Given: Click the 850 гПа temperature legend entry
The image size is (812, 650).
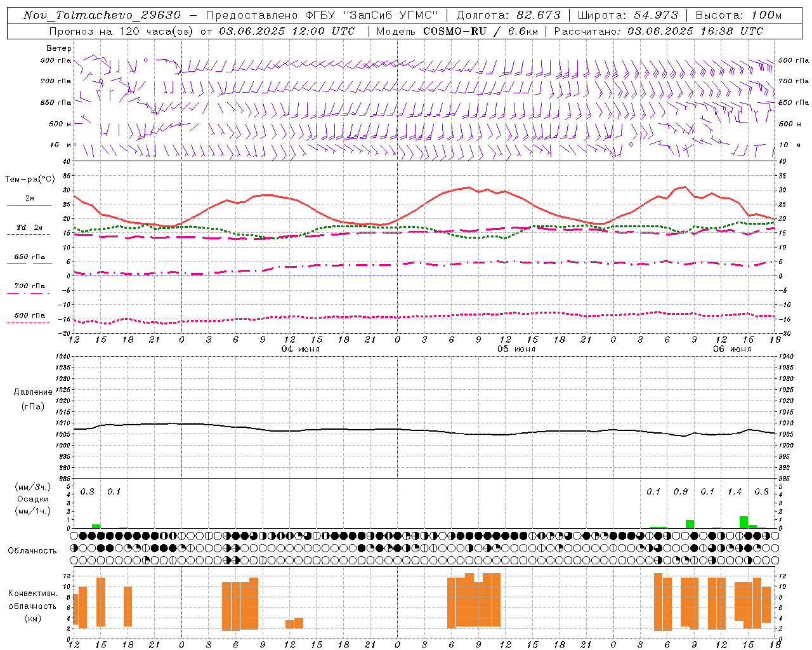Looking at the screenshot, I should (x=30, y=257).
